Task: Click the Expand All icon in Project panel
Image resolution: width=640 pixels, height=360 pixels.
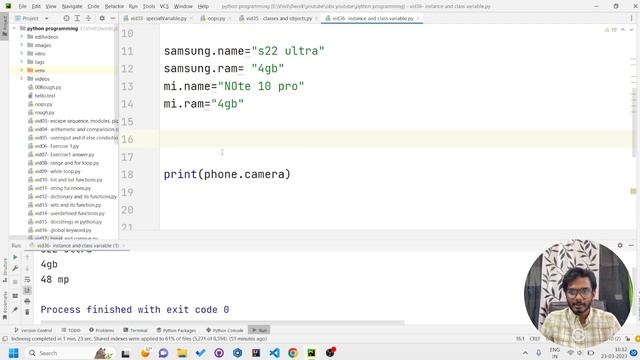Action: coord(77,18)
